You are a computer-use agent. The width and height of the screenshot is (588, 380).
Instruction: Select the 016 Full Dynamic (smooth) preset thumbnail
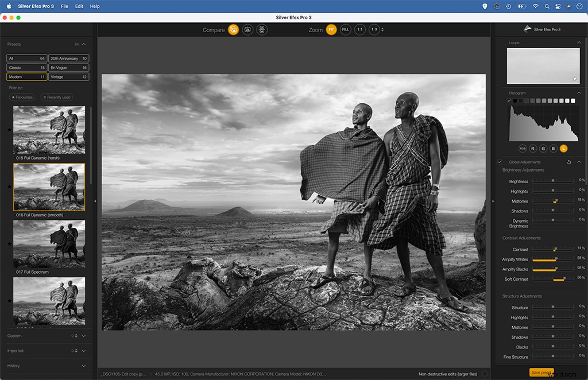tap(49, 186)
